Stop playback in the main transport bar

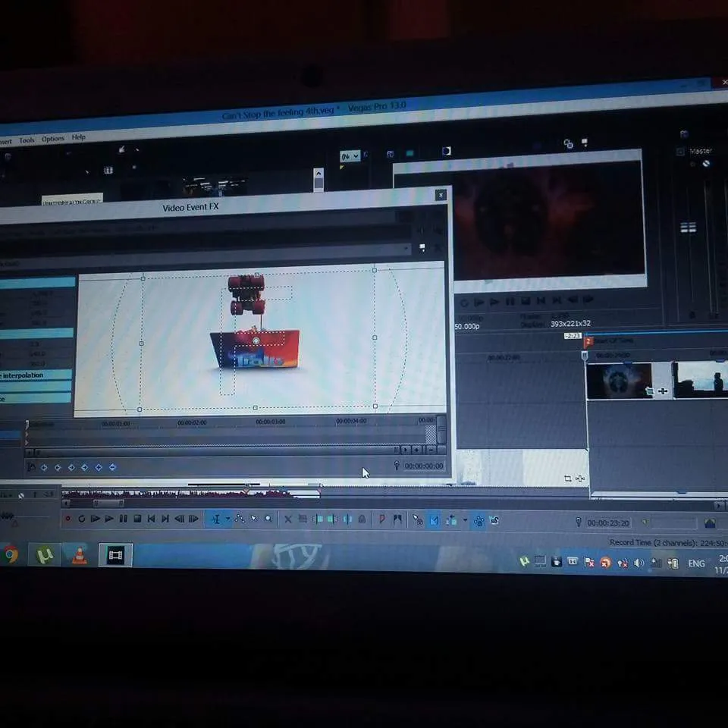coord(137,519)
